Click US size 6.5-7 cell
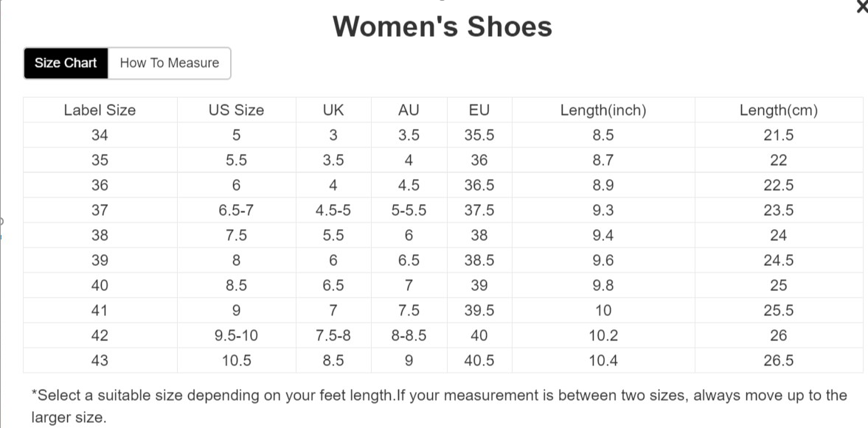 (236, 211)
